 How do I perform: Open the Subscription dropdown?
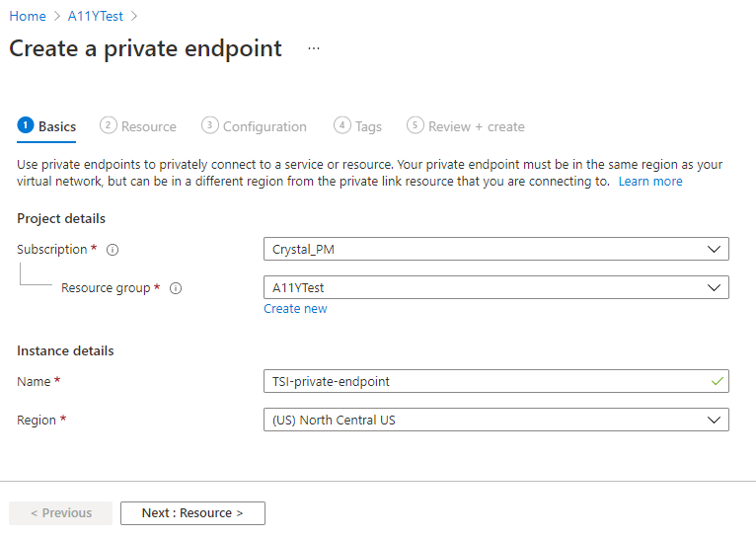(495, 249)
